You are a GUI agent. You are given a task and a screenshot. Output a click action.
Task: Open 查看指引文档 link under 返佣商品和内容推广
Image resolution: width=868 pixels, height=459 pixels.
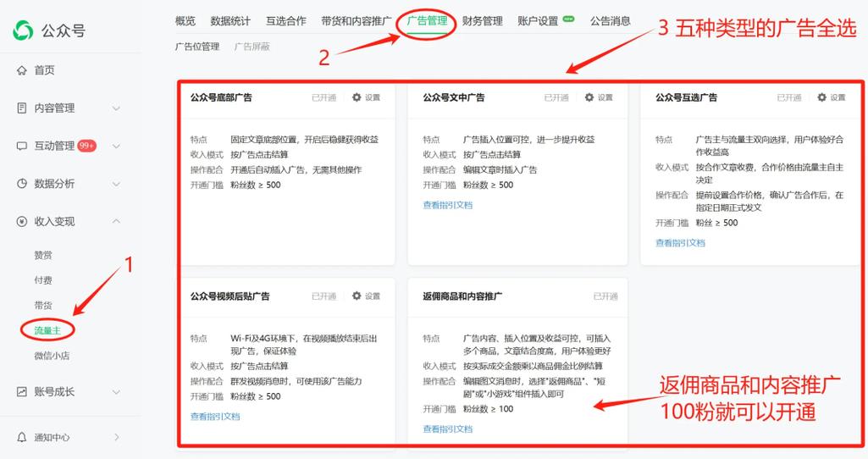(x=447, y=429)
